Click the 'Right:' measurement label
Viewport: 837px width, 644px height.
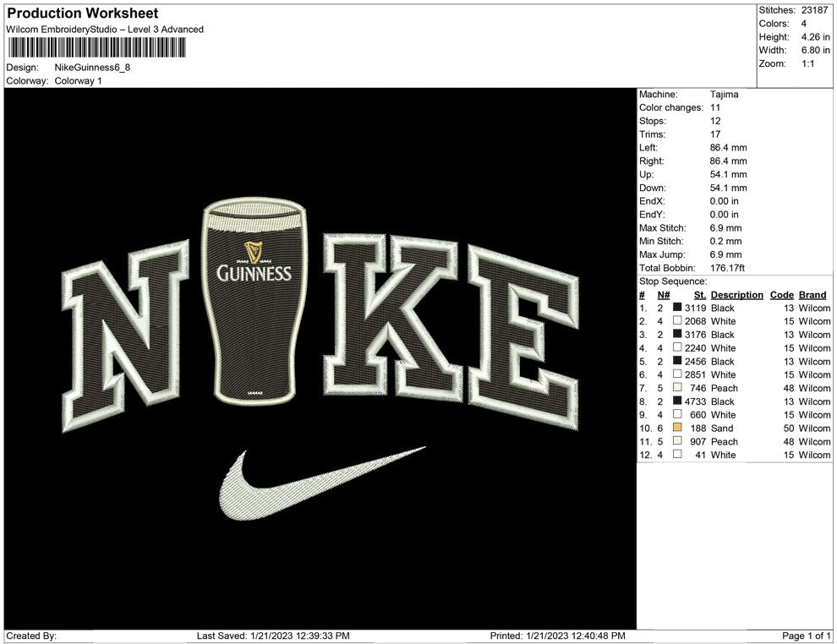tap(652, 161)
